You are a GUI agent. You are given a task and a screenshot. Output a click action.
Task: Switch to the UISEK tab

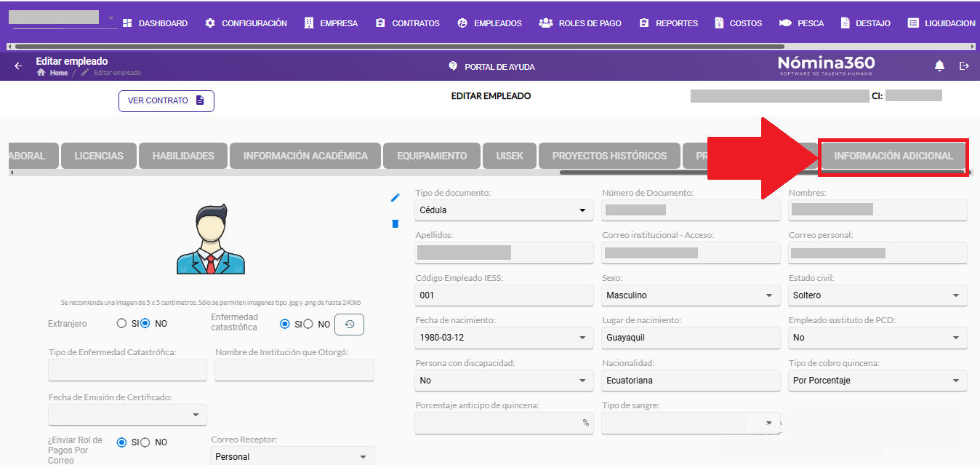pos(510,156)
